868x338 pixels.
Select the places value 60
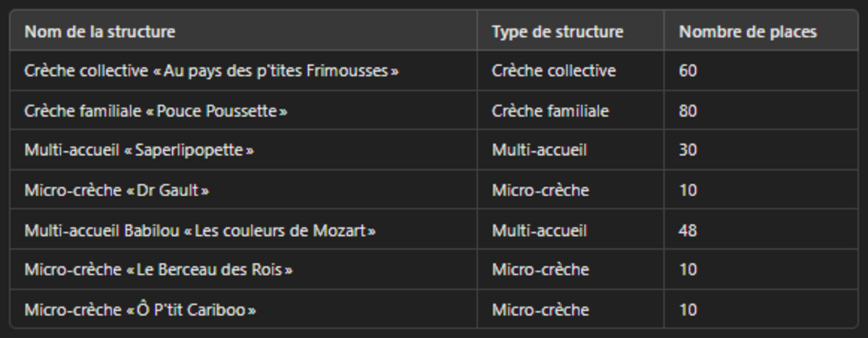point(688,71)
